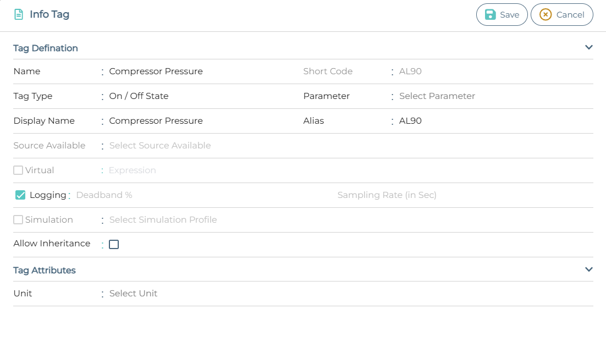Click the floppy disk Save icon
The image size is (606, 364).
[491, 15]
